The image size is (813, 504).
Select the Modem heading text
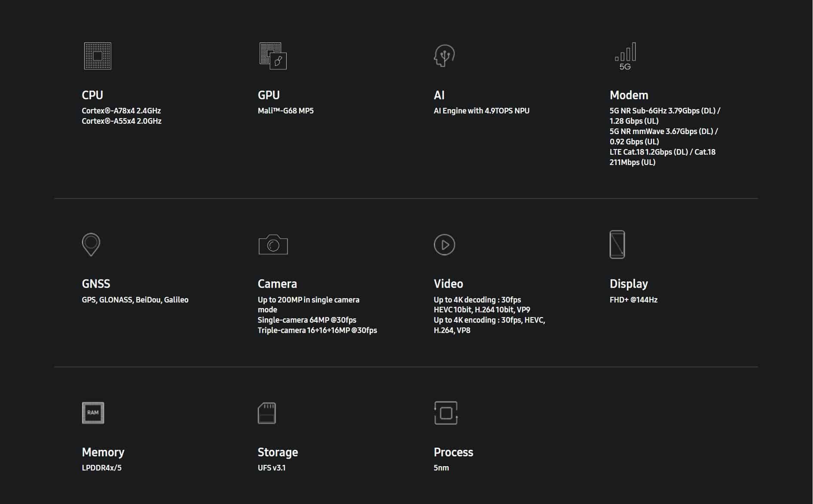coord(629,95)
